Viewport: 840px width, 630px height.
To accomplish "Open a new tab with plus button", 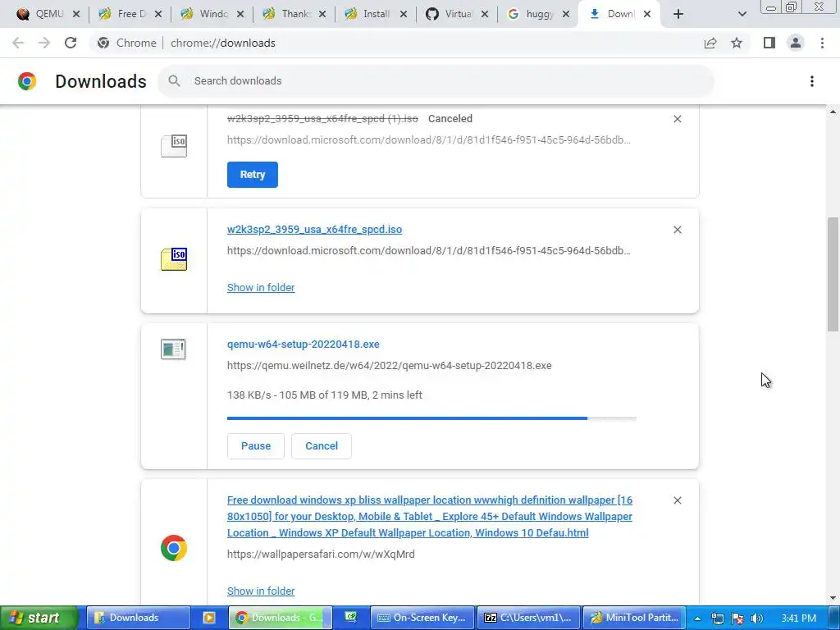I will point(678,15).
